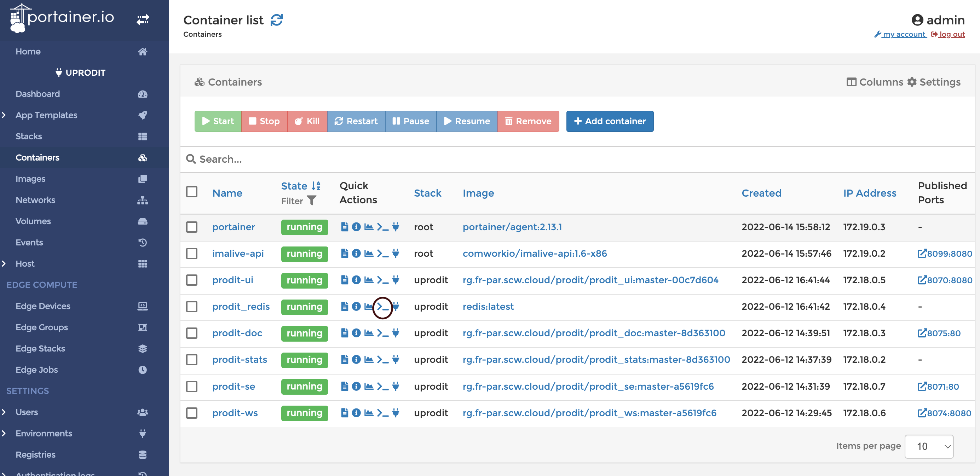980x476 pixels.
Task: Open Events in sidebar
Action: pos(29,242)
